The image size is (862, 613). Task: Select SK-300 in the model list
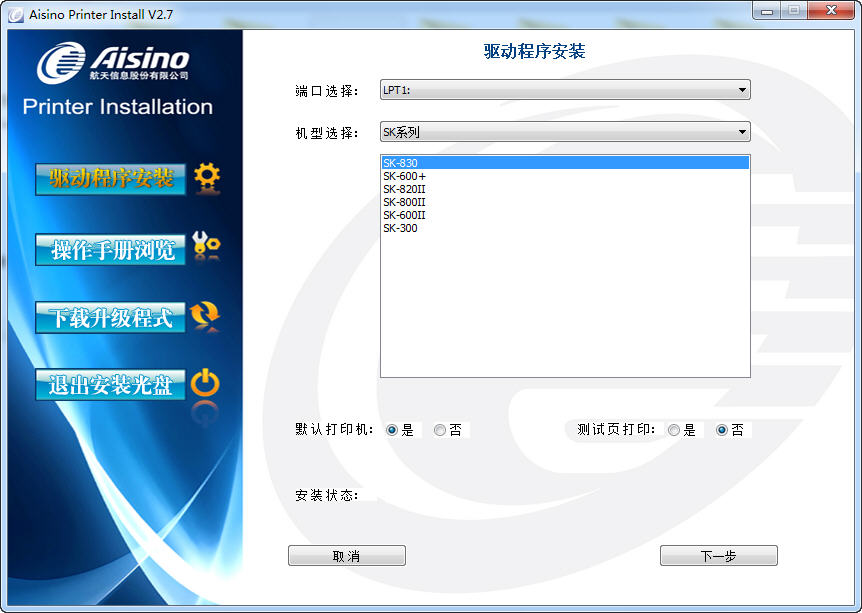565,228
